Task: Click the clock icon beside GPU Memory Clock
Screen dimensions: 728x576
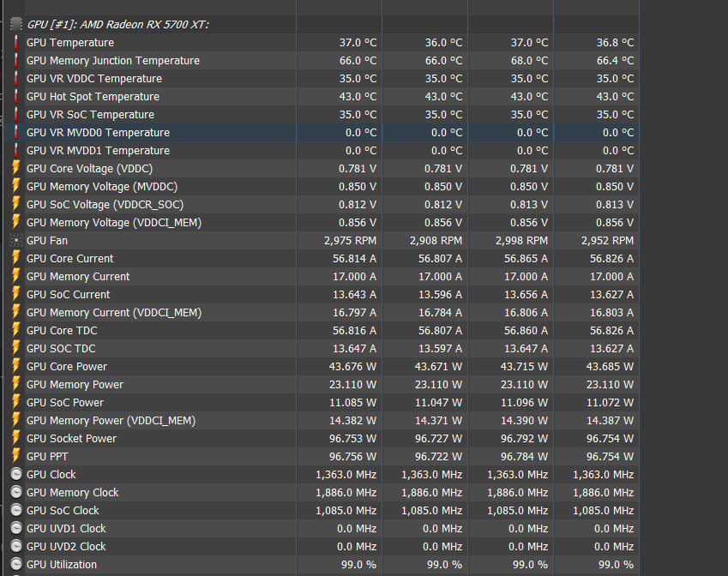Action: [16, 493]
